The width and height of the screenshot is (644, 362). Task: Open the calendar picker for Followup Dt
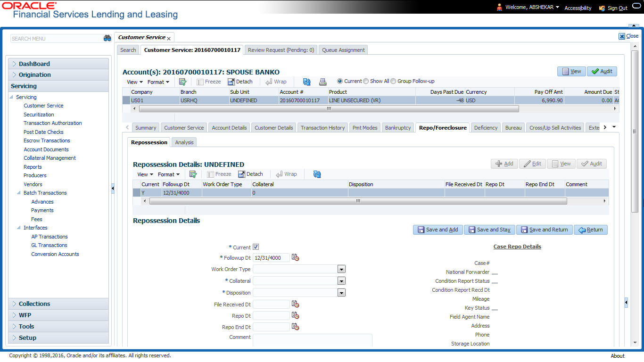(295, 257)
